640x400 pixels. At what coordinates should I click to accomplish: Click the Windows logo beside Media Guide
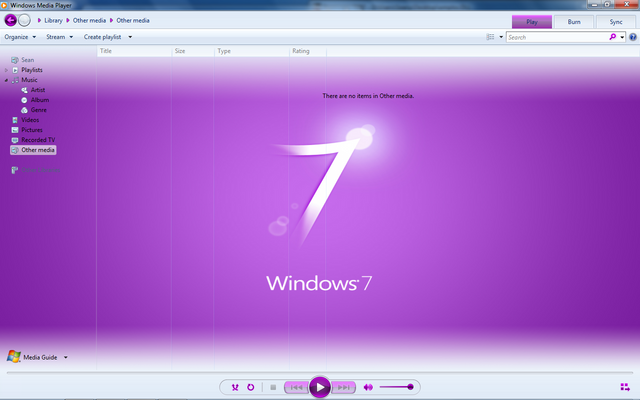click(13, 356)
